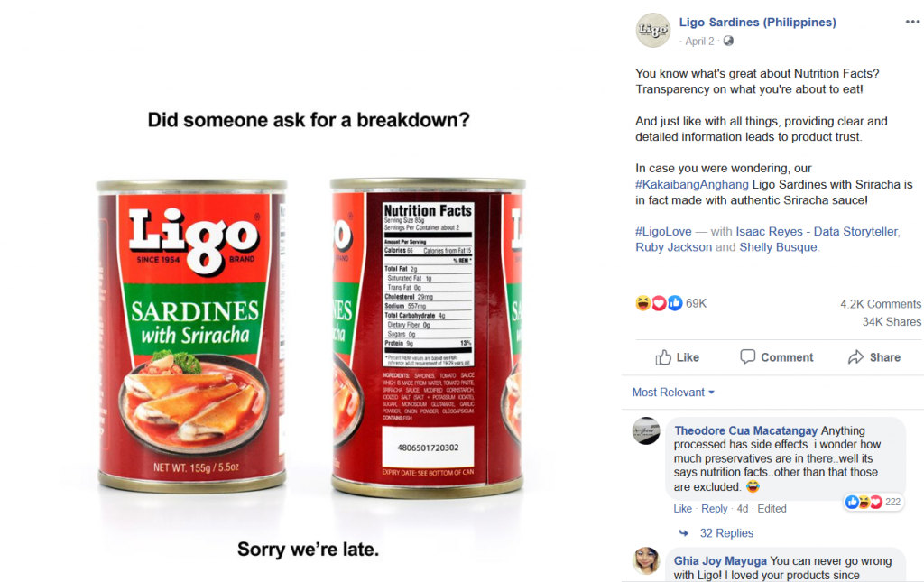Expand the 32 Replies thread
This screenshot has width=924, height=582.
[726, 533]
